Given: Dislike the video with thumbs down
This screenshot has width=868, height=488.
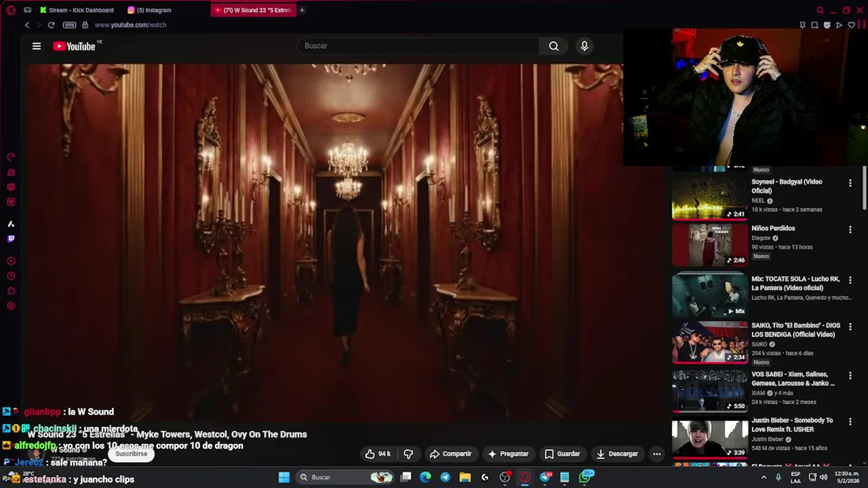Looking at the screenshot, I should pos(408,454).
